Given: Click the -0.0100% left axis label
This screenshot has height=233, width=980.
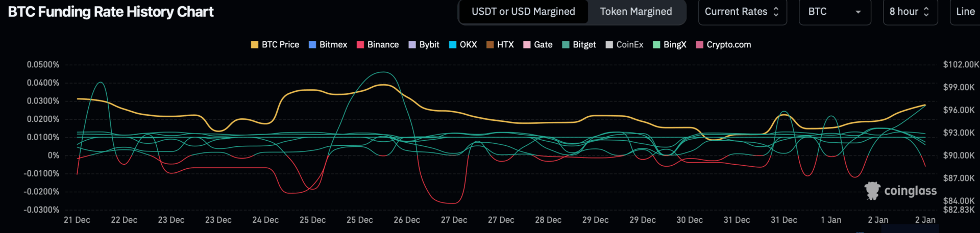Looking at the screenshot, I should click(41, 173).
